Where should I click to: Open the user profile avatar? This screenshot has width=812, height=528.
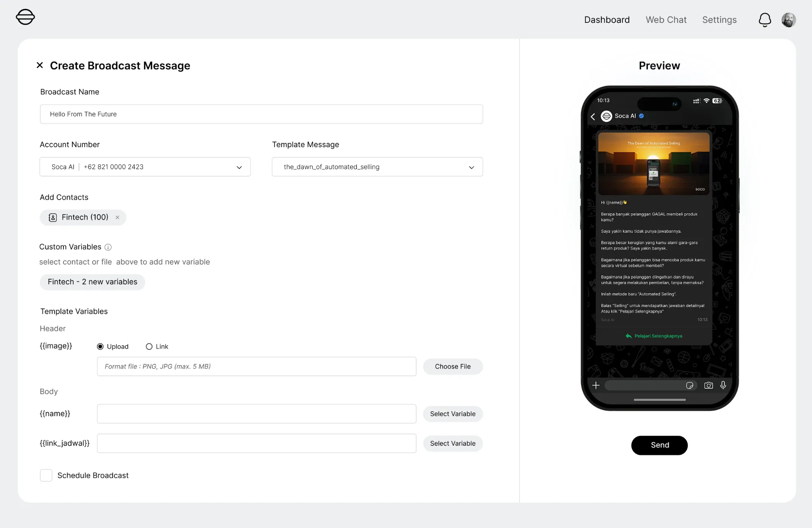click(x=788, y=20)
